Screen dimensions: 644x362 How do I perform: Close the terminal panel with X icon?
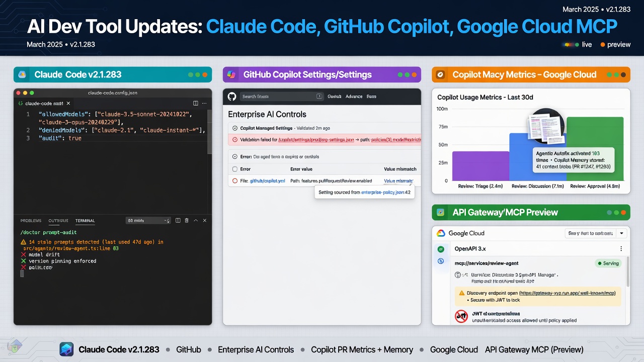click(205, 220)
